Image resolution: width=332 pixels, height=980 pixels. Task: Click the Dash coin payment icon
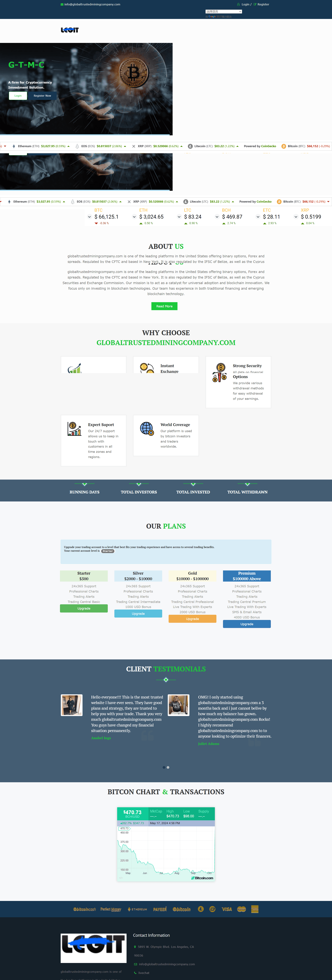point(212,909)
